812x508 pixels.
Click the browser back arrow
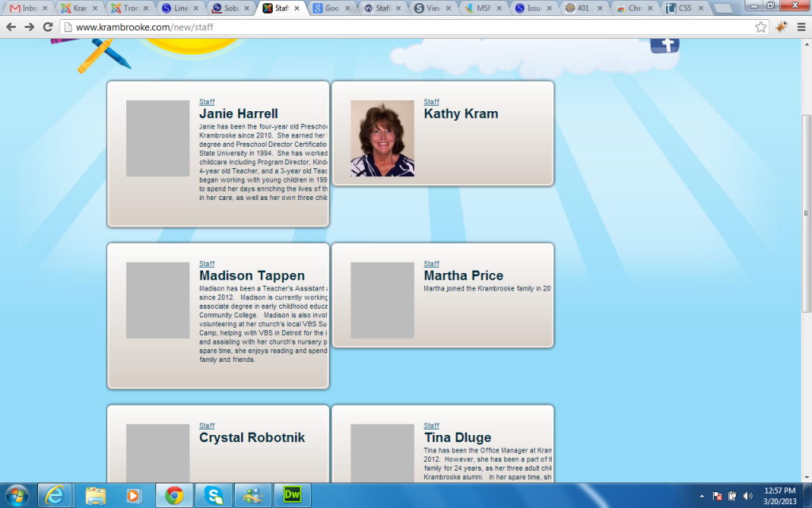[11, 26]
